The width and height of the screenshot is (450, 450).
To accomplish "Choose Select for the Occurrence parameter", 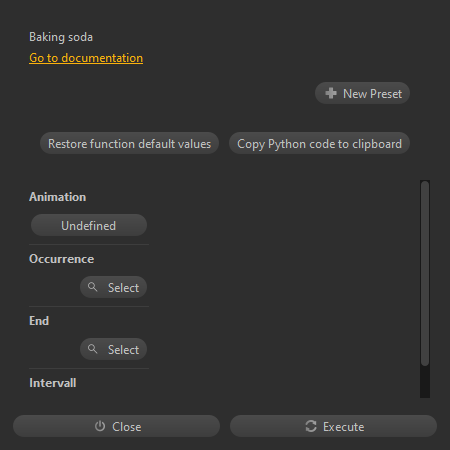I will (113, 287).
